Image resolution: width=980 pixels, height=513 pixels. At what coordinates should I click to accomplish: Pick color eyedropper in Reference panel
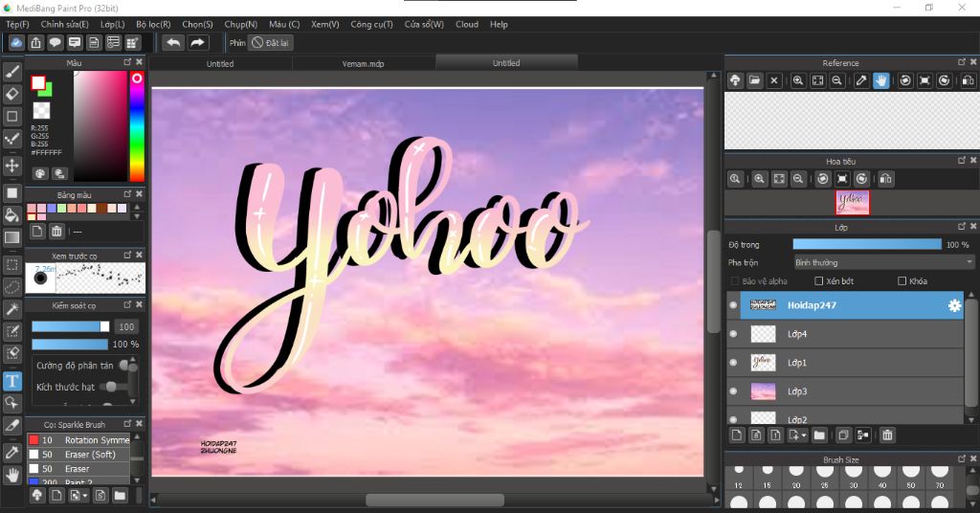tap(861, 80)
